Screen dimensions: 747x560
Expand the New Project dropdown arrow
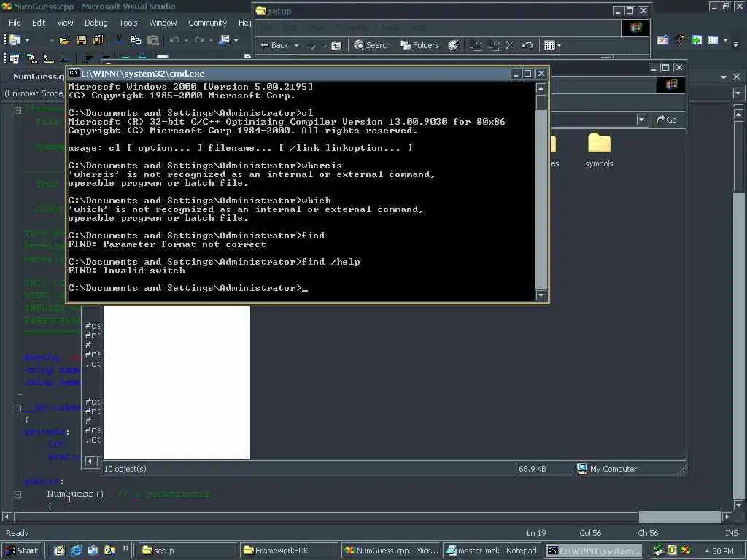[x=27, y=41]
